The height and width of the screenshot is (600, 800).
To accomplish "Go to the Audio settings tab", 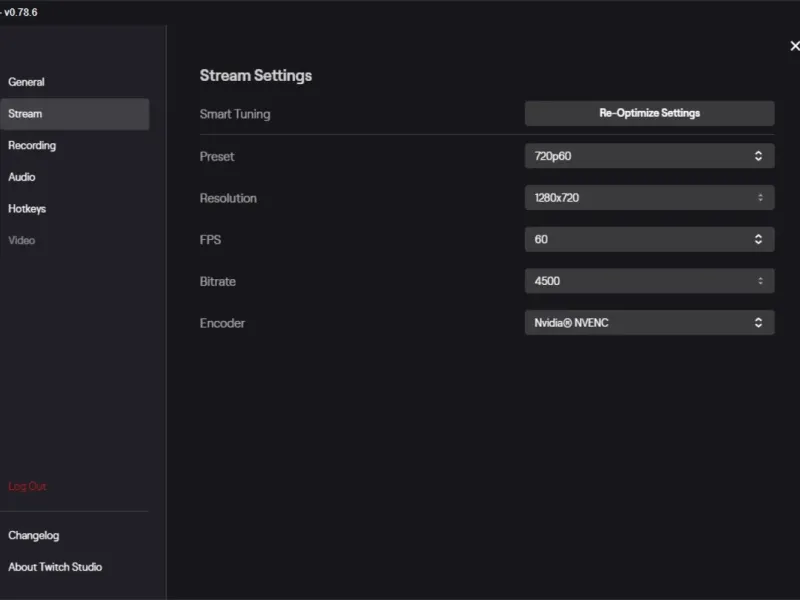I will coord(22,177).
